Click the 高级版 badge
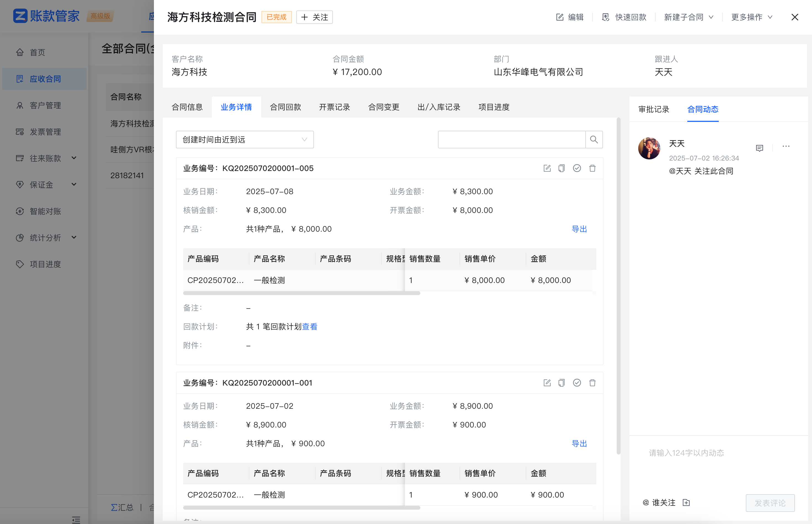 [x=100, y=16]
